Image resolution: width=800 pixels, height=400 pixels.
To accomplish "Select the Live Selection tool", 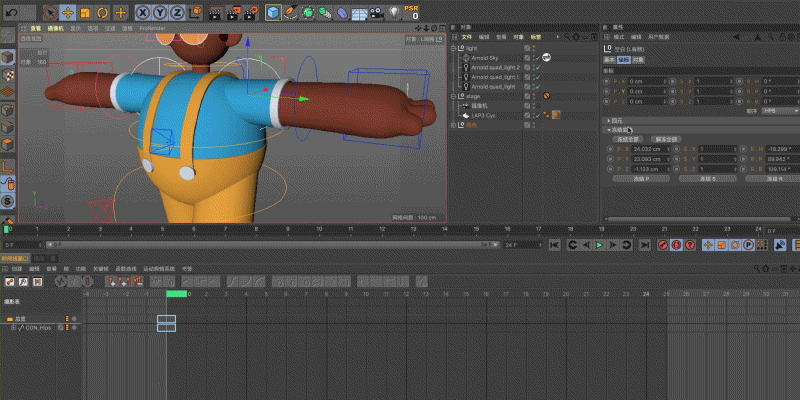I will (51, 12).
